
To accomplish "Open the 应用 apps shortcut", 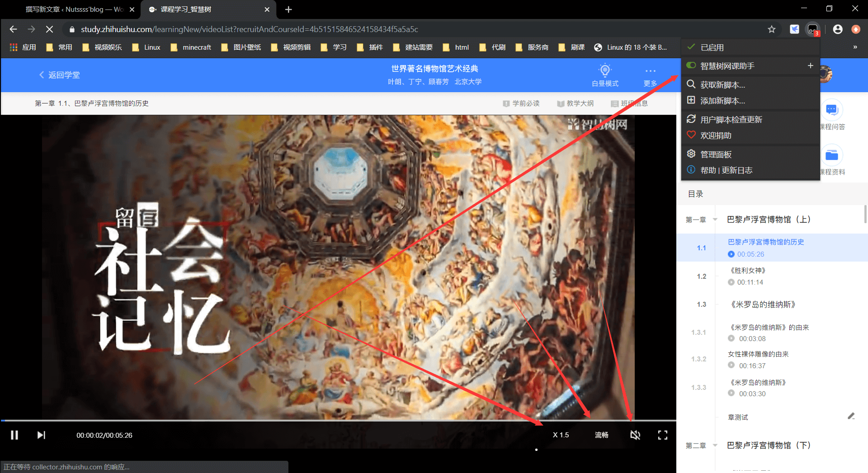I will [23, 47].
